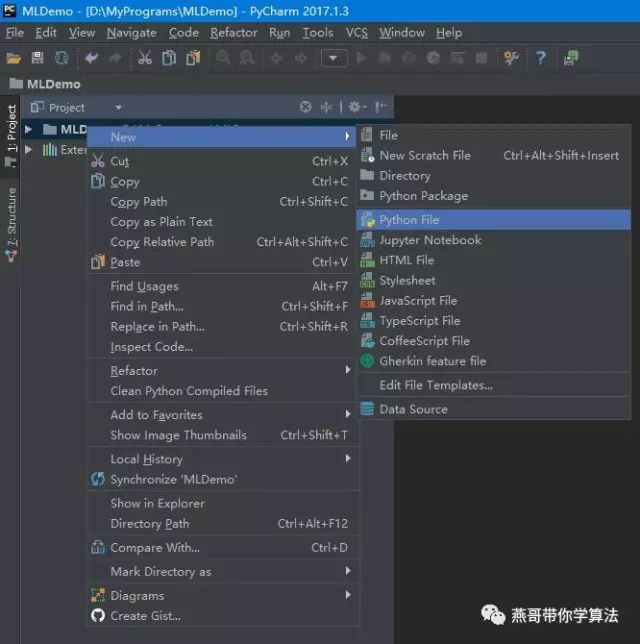The width and height of the screenshot is (640, 644).
Task: Click the Undo arrow toolbar icon
Action: [91, 58]
